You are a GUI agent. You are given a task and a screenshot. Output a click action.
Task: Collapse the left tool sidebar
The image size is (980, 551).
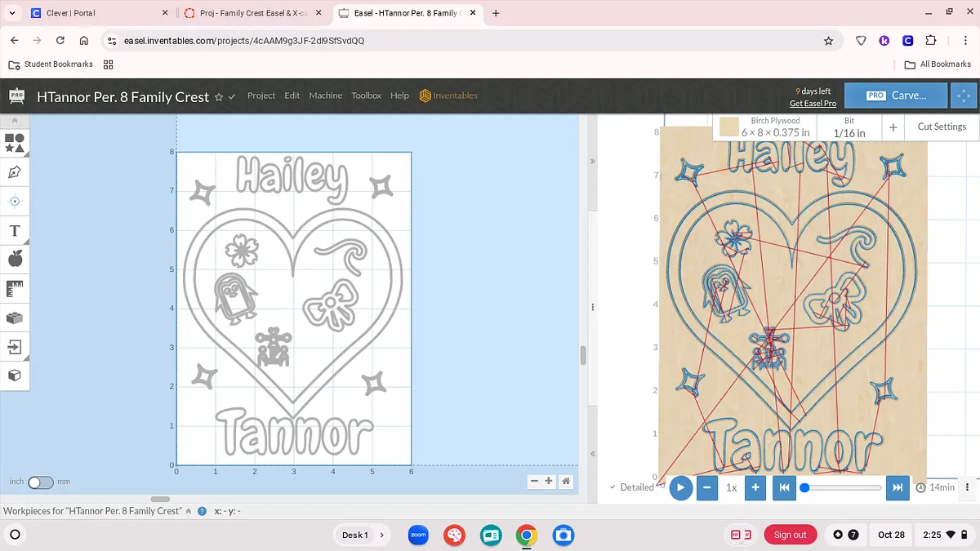[15, 120]
